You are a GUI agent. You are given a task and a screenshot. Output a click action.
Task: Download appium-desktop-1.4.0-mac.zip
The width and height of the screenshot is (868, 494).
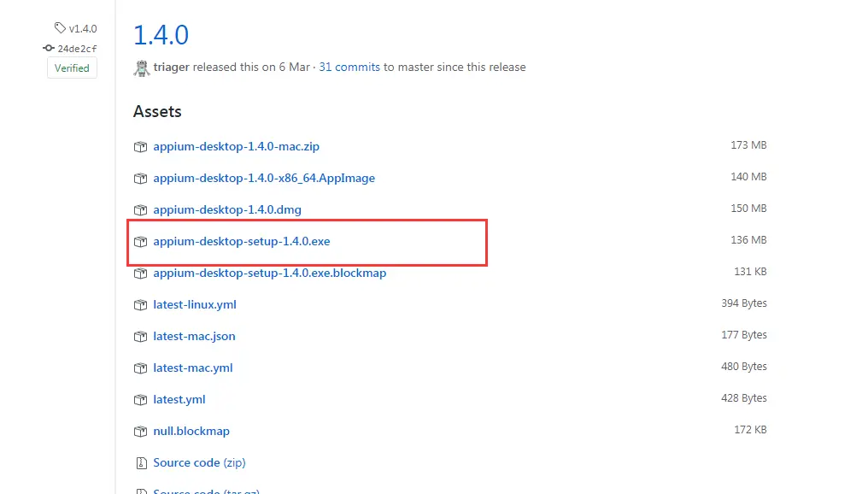tap(237, 146)
